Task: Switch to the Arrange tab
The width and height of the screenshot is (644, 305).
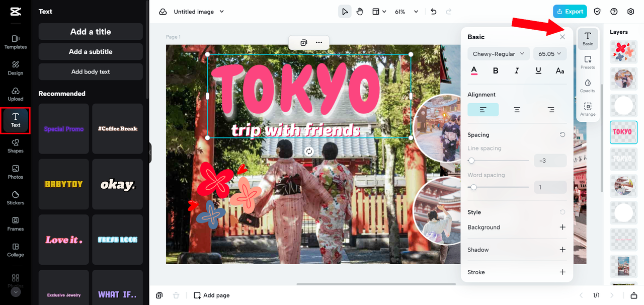Action: point(588,109)
